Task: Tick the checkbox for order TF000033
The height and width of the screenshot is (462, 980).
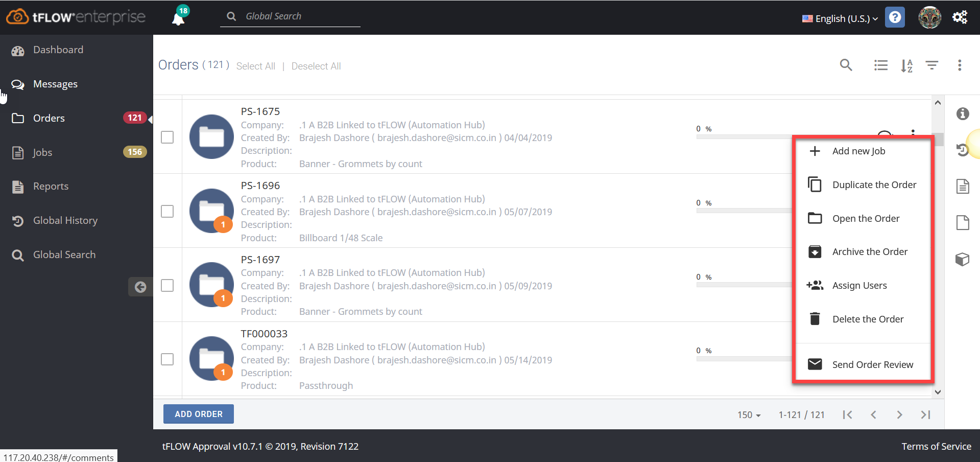Action: [x=167, y=359]
